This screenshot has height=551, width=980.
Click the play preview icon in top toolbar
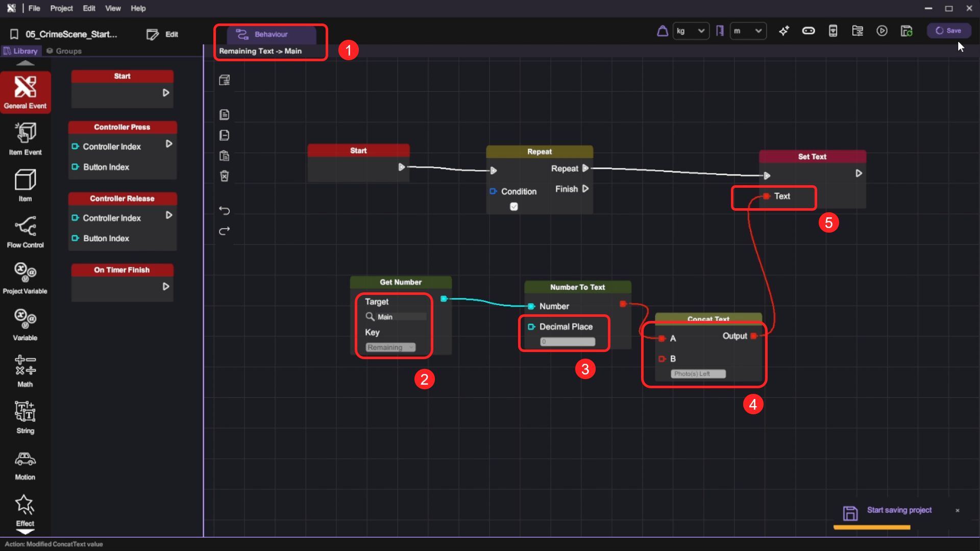tap(881, 31)
